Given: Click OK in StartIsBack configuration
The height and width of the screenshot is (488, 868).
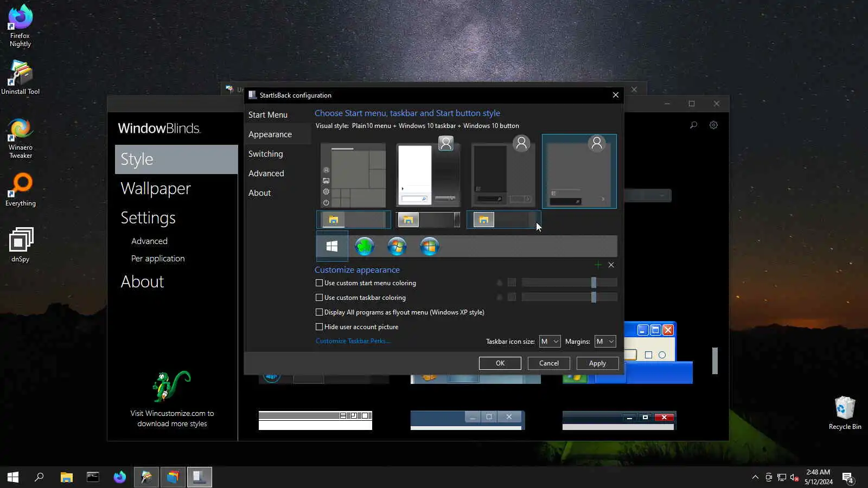Looking at the screenshot, I should pyautogui.click(x=500, y=363).
